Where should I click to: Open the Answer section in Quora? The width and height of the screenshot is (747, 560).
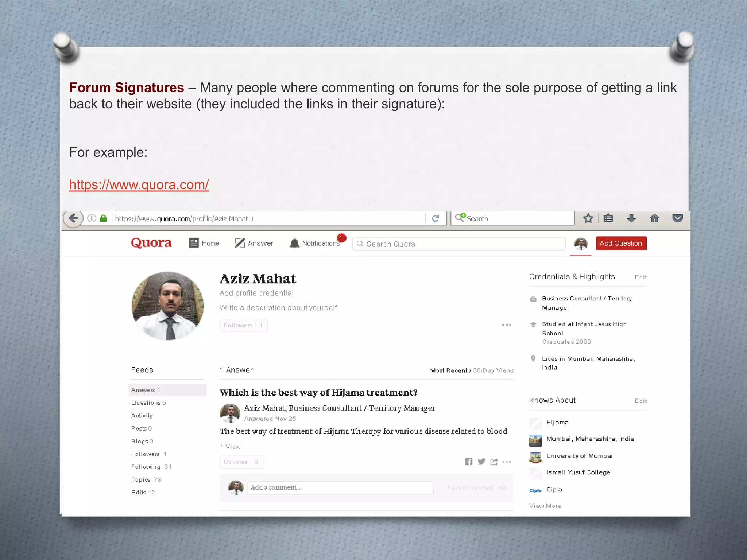[254, 243]
